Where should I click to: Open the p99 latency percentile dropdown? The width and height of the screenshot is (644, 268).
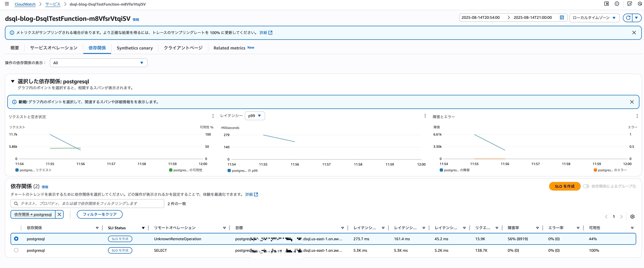pyautogui.click(x=255, y=116)
